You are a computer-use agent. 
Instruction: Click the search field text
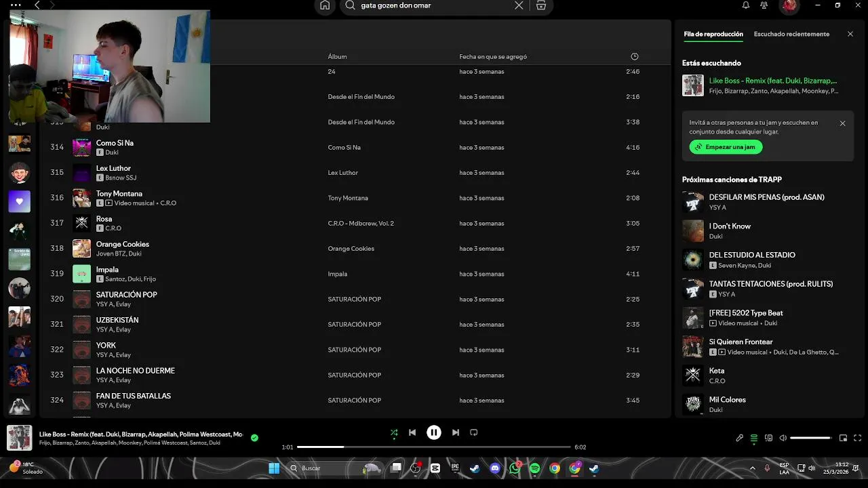click(396, 5)
